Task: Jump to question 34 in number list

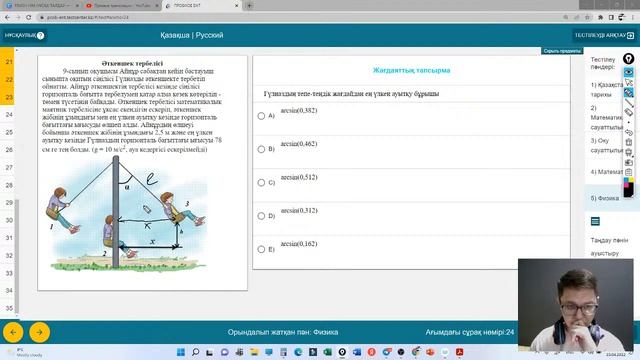Action: [x=9, y=291]
